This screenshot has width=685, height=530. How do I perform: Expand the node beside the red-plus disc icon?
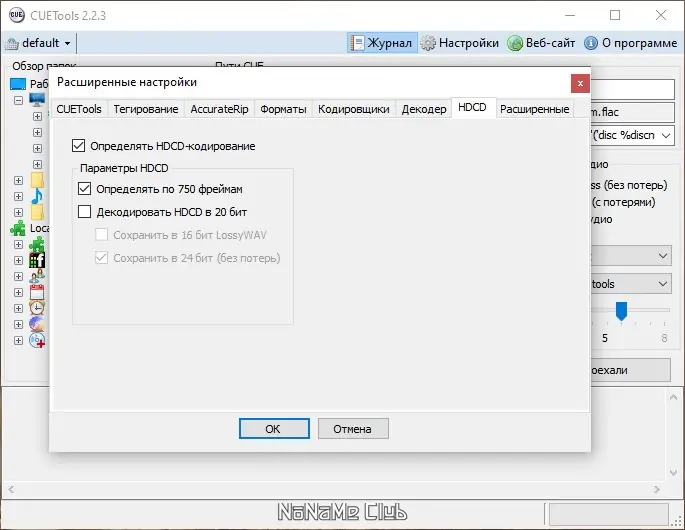[x=18, y=340]
